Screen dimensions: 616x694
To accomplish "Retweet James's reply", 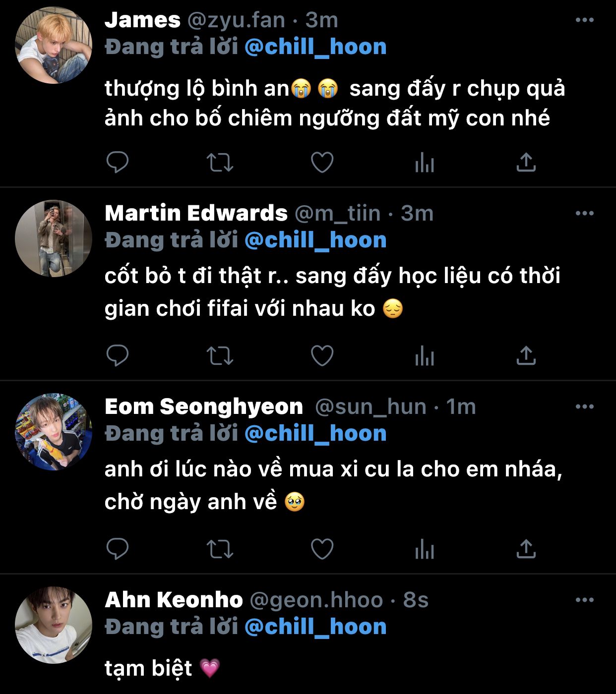I will click(x=219, y=162).
